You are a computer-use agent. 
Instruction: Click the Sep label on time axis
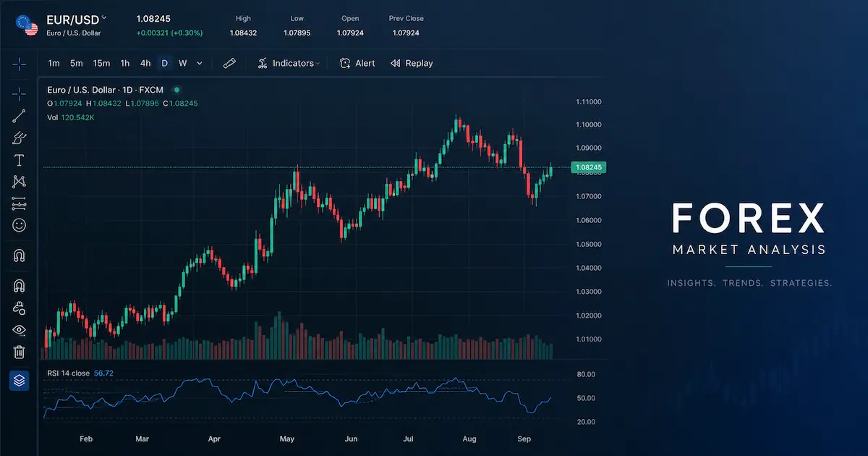click(524, 439)
